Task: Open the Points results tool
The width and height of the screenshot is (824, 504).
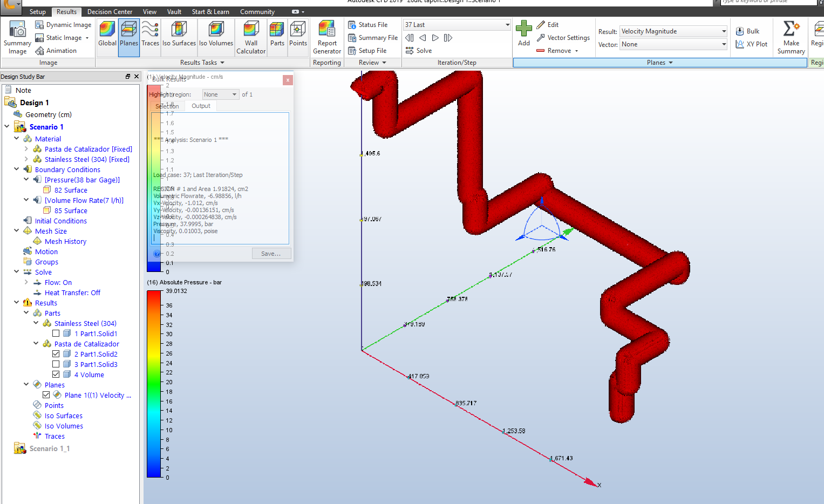Action: [x=298, y=33]
